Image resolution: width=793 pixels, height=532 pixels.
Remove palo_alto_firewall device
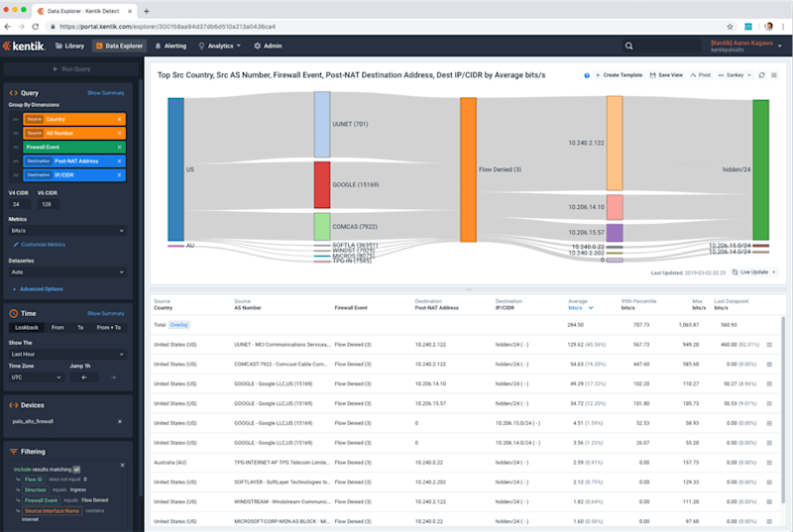[120, 421]
